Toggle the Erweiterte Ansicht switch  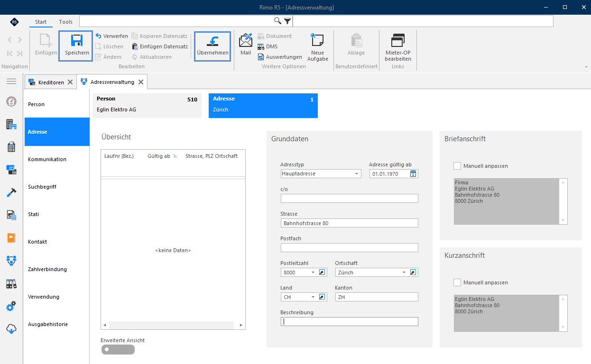point(118,350)
